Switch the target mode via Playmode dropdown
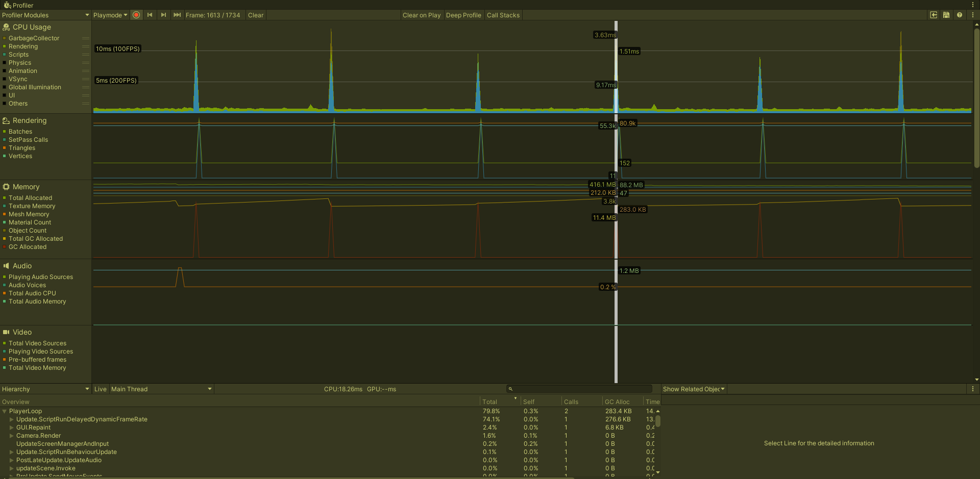 pyautogui.click(x=110, y=15)
